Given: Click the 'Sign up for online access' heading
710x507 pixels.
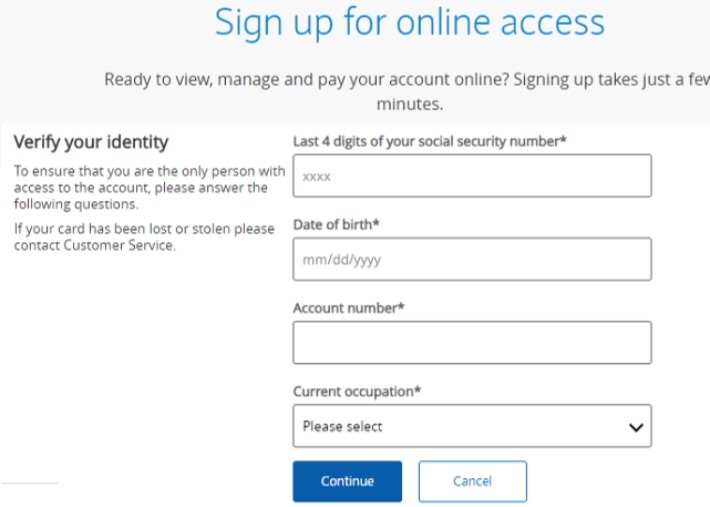Looking at the screenshot, I should tap(410, 23).
